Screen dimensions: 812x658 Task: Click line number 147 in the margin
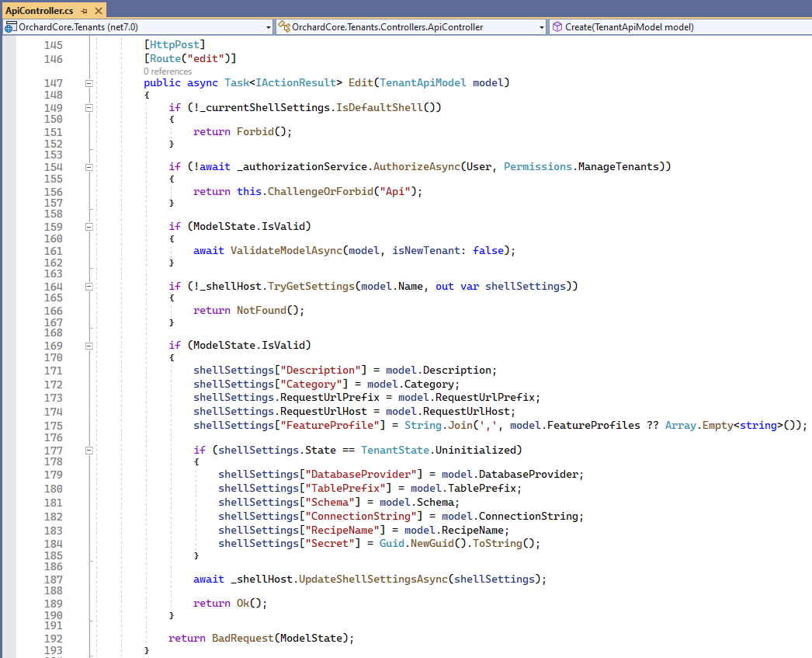point(54,83)
